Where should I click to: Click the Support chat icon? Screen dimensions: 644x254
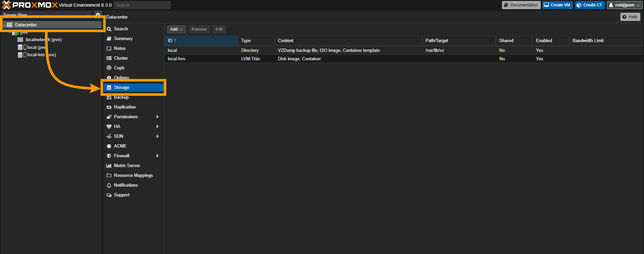pyautogui.click(x=109, y=195)
